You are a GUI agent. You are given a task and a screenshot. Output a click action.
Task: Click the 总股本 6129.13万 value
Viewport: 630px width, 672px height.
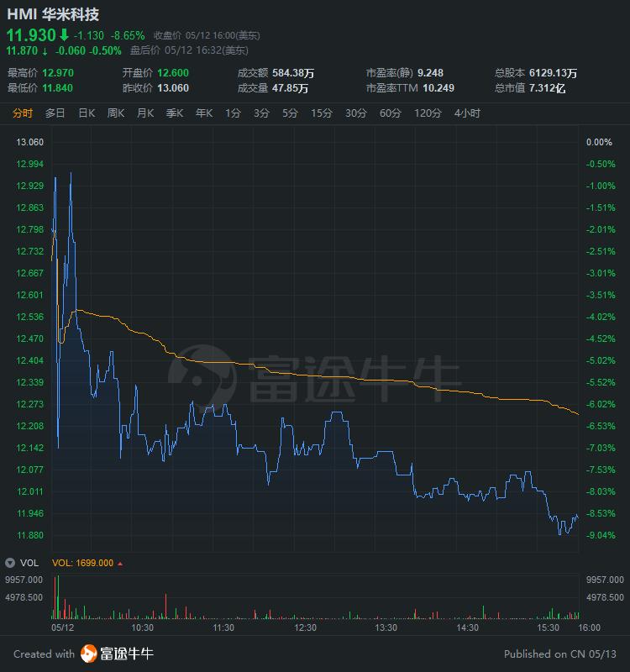(553, 73)
